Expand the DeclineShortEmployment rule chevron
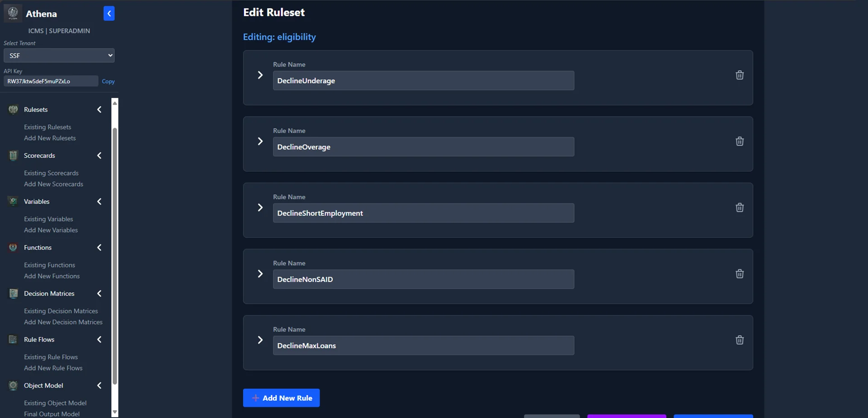The image size is (868, 418). tap(260, 207)
